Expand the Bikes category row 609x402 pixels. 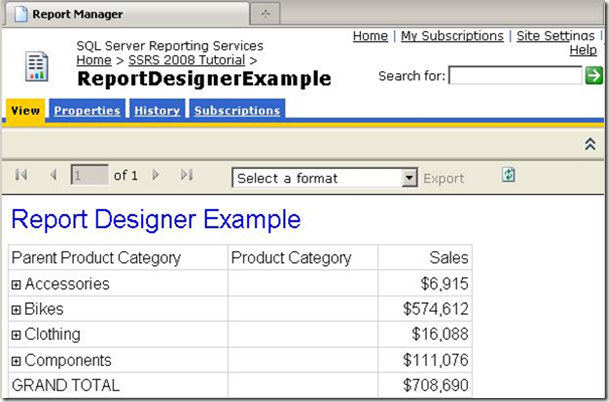[16, 310]
